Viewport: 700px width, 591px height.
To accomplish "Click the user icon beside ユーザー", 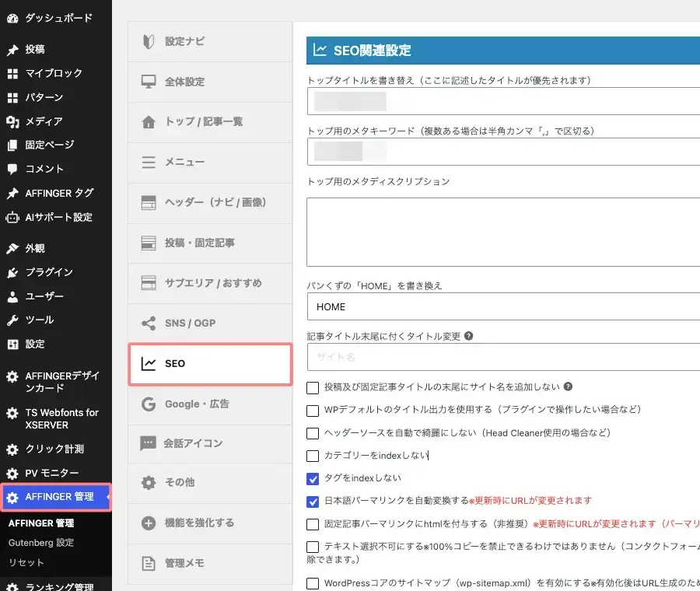I will 12,296.
